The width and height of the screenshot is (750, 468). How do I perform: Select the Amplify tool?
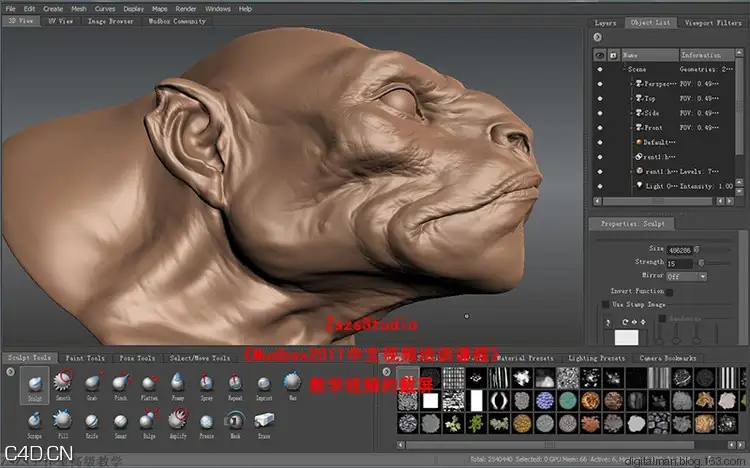pos(178,424)
